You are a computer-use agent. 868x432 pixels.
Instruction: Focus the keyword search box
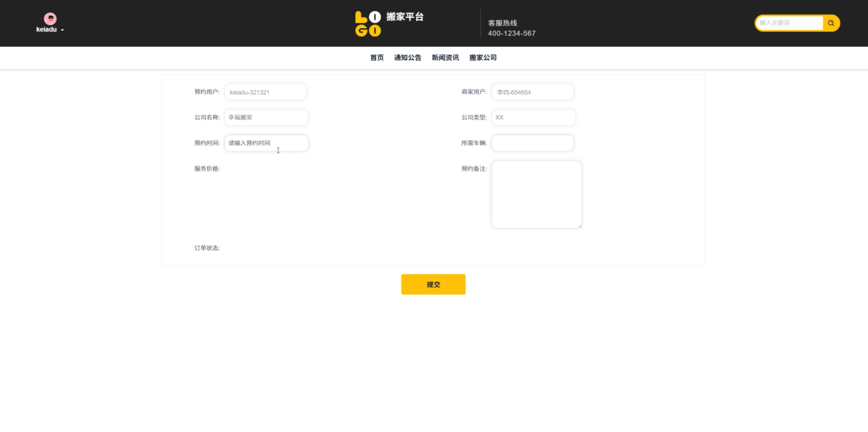pyautogui.click(x=789, y=23)
